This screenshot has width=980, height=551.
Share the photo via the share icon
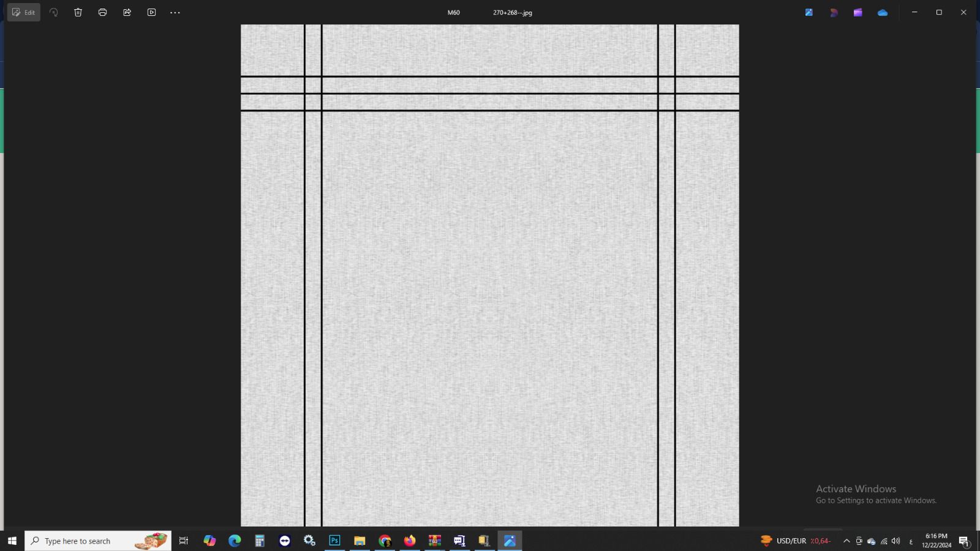point(127,12)
